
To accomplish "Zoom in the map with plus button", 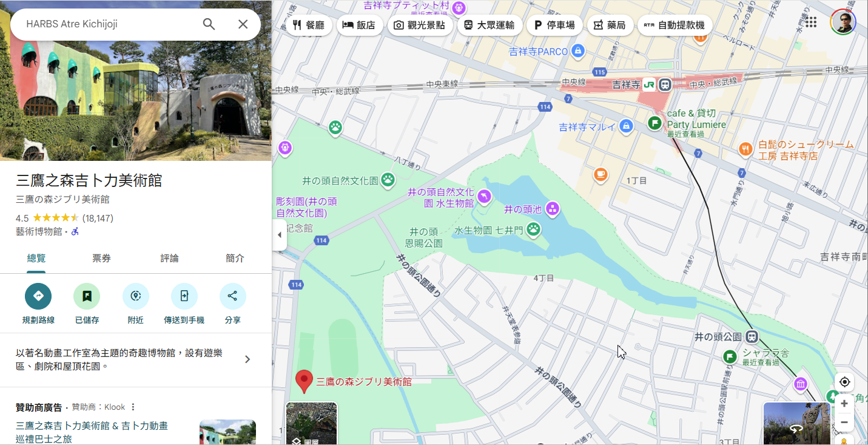I will pos(844,404).
